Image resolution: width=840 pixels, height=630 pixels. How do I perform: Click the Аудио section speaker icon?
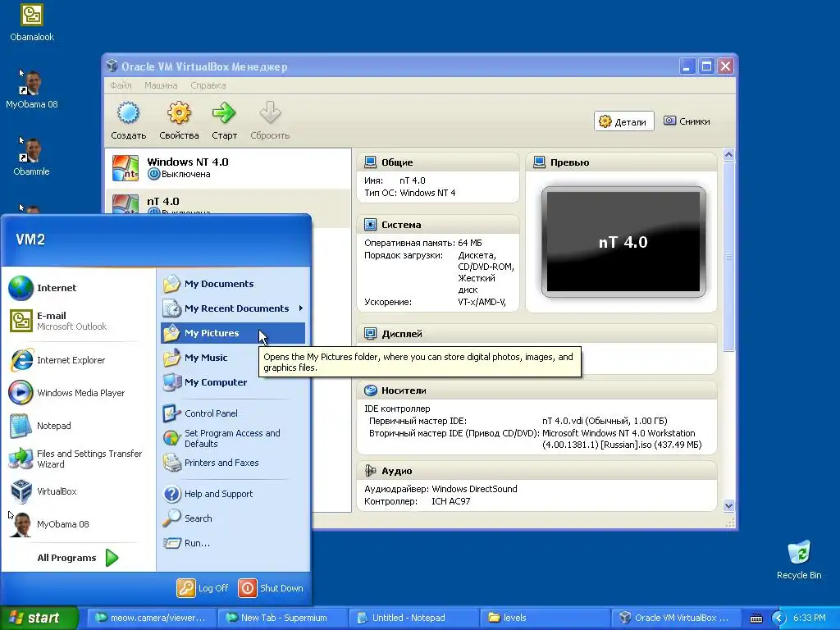coord(370,471)
